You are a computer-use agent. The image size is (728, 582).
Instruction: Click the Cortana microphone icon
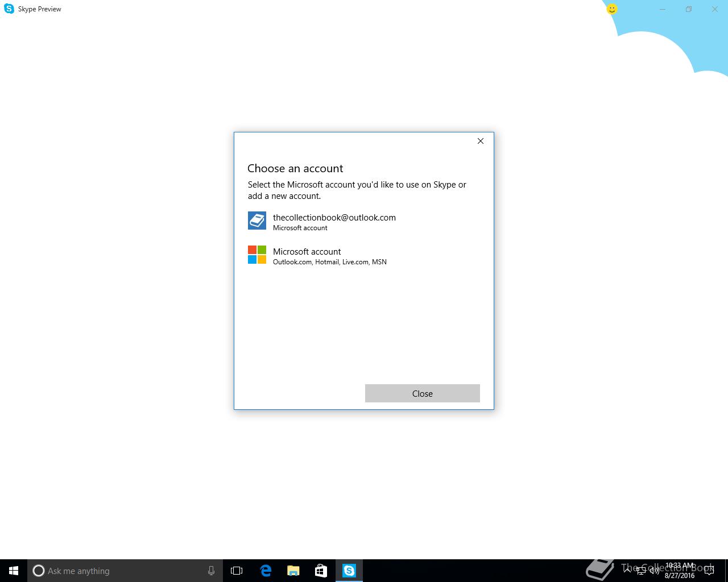coord(211,571)
